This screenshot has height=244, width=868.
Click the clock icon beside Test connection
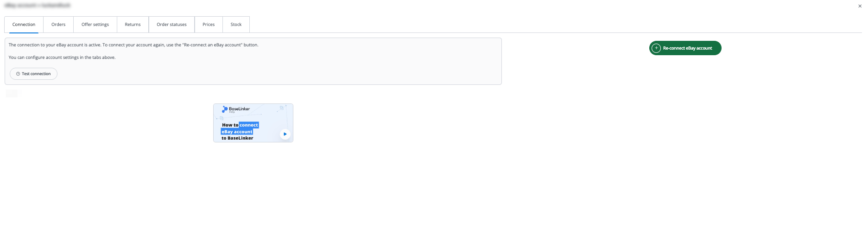[x=18, y=74]
